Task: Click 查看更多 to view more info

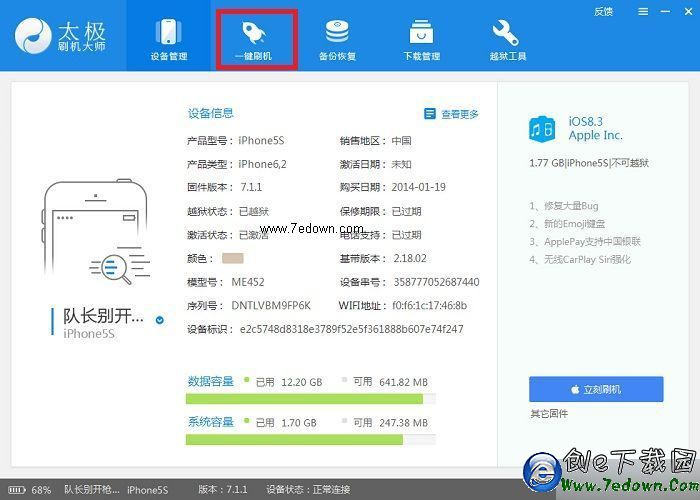Action: coord(460,114)
